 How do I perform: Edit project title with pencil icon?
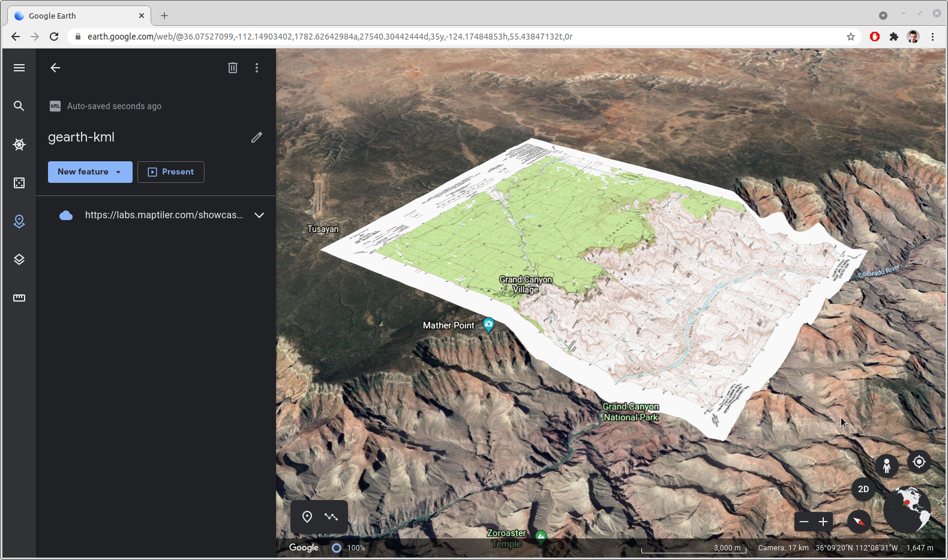[256, 137]
